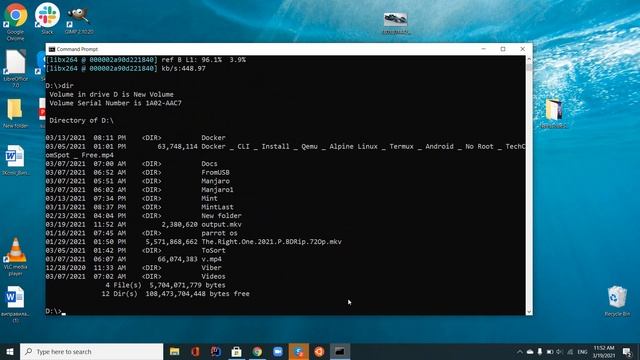Open File Explorer from the taskbar
The height and width of the screenshot is (360, 640).
click(175, 351)
